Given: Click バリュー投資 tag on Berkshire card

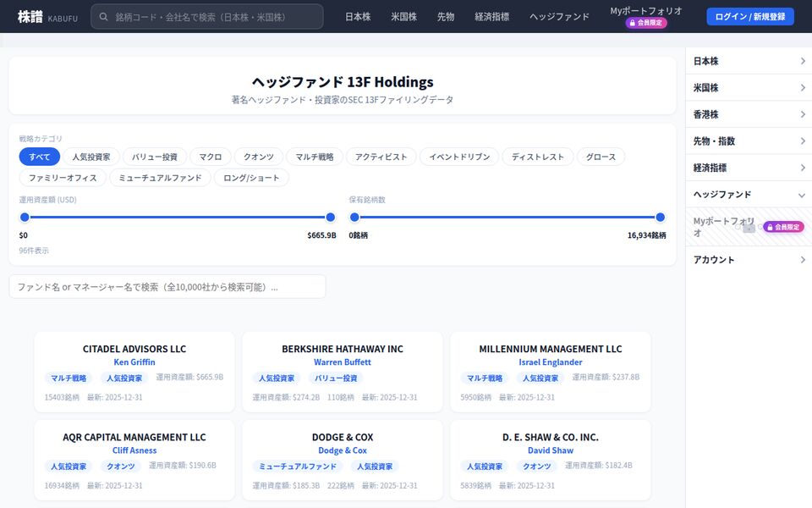Looking at the screenshot, I should point(336,378).
